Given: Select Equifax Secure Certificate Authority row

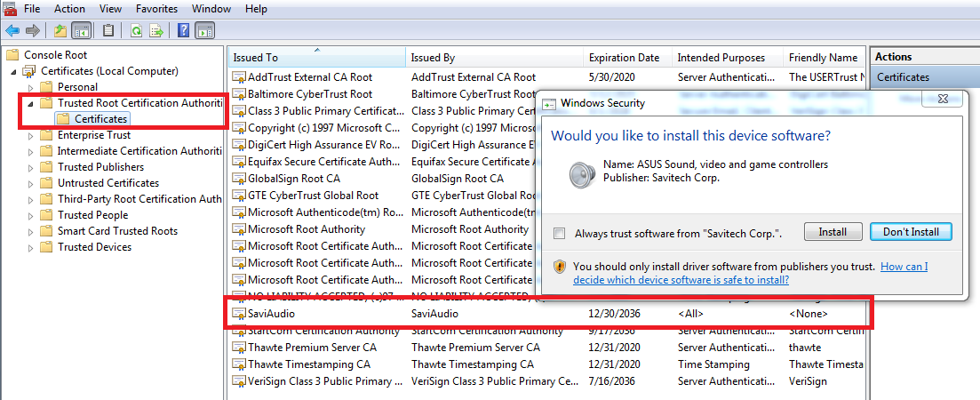Looking at the screenshot, I should click(x=381, y=162).
